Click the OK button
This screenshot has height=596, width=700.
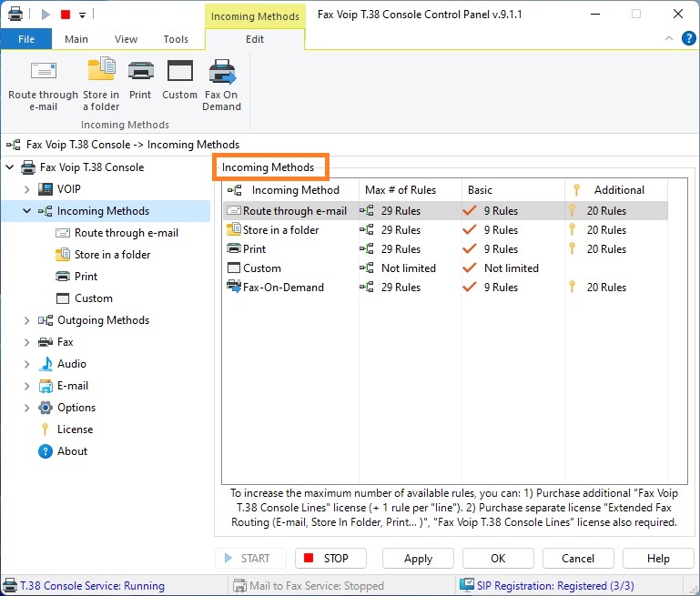click(x=498, y=559)
